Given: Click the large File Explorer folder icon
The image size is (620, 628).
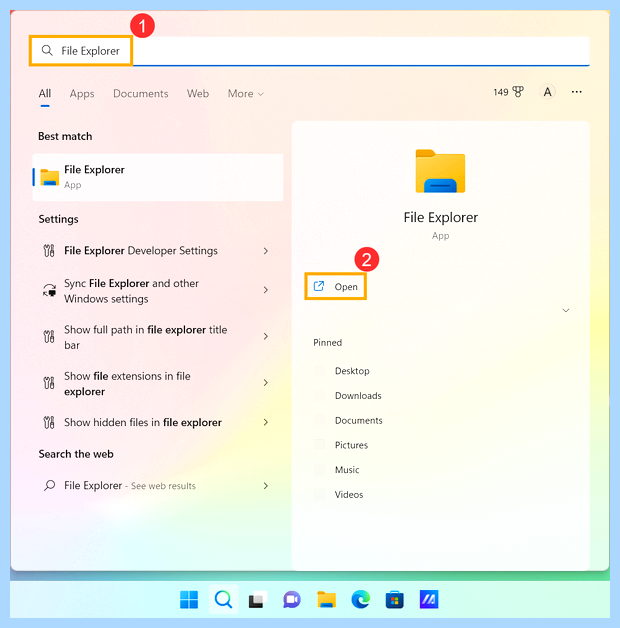Looking at the screenshot, I should pos(440,171).
